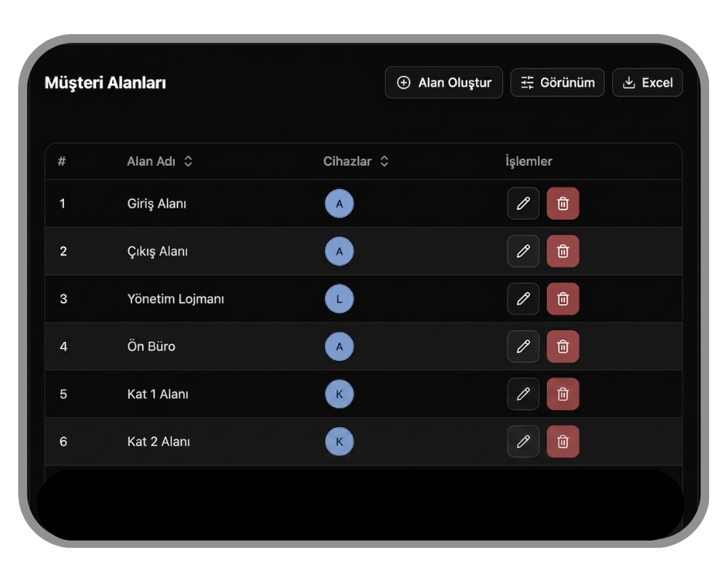Click the İşlemler column header
The image size is (728, 582).
(x=529, y=161)
